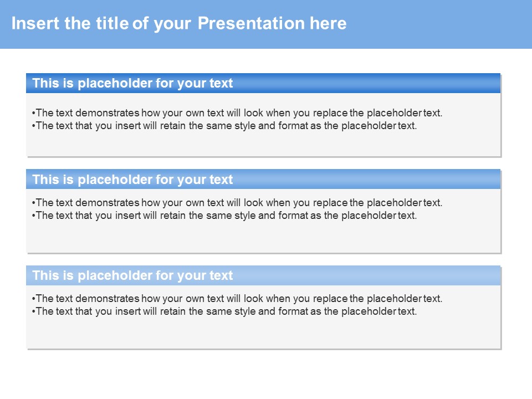Select first bullet in the third box

coord(237,299)
